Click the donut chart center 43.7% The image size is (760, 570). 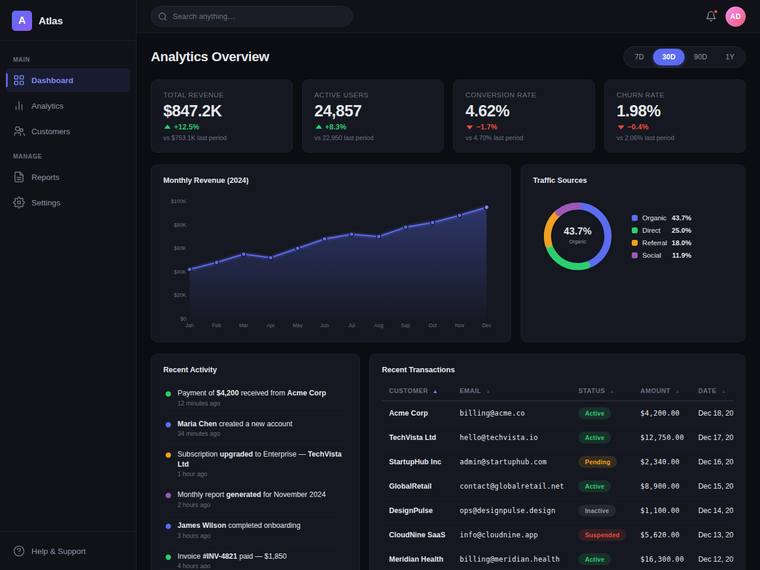tap(577, 232)
